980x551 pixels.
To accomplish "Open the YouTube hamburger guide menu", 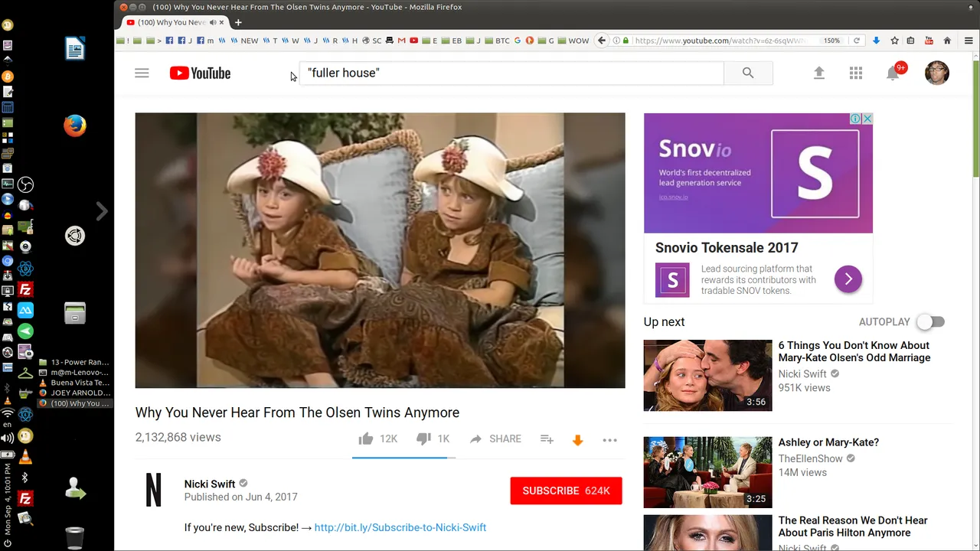I will 142,73.
